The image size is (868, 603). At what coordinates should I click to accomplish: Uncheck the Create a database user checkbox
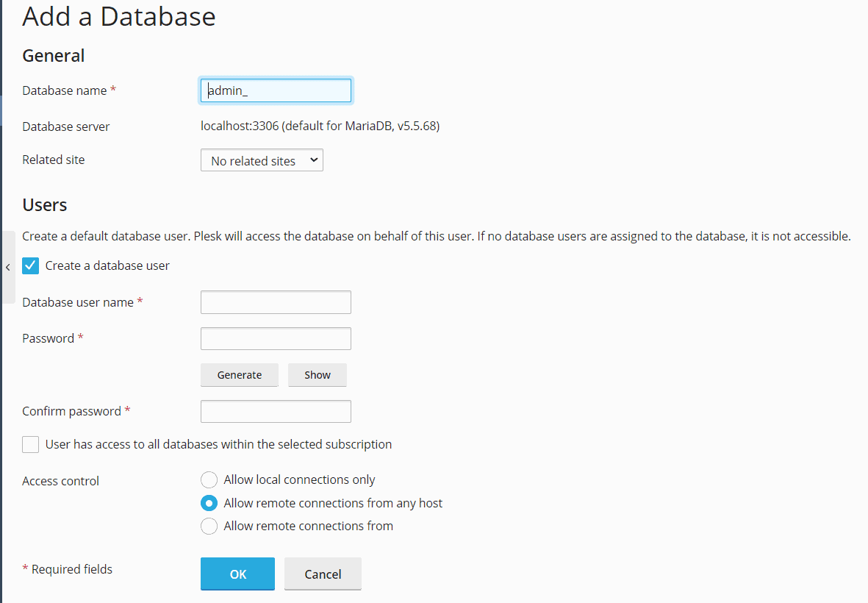coord(31,265)
